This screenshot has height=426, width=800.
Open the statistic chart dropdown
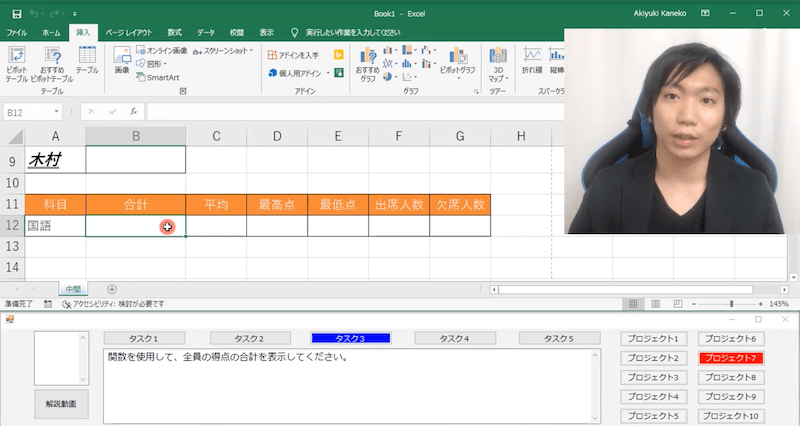tap(409, 63)
